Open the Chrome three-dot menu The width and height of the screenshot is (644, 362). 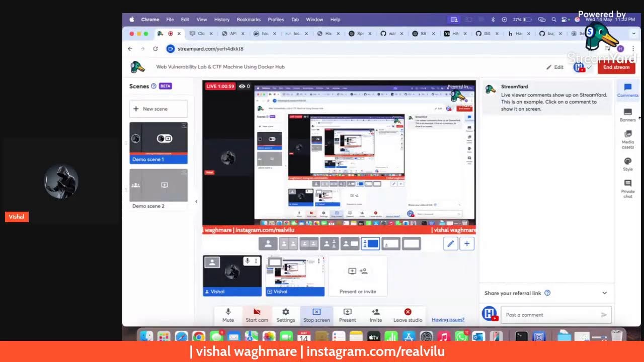(x=633, y=49)
